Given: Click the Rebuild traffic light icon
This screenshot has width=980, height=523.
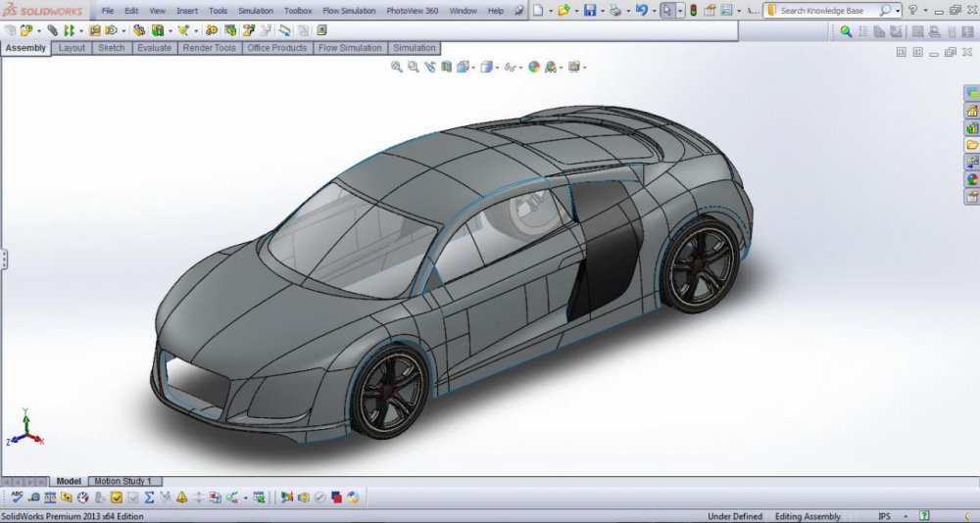Looking at the screenshot, I should click(694, 11).
